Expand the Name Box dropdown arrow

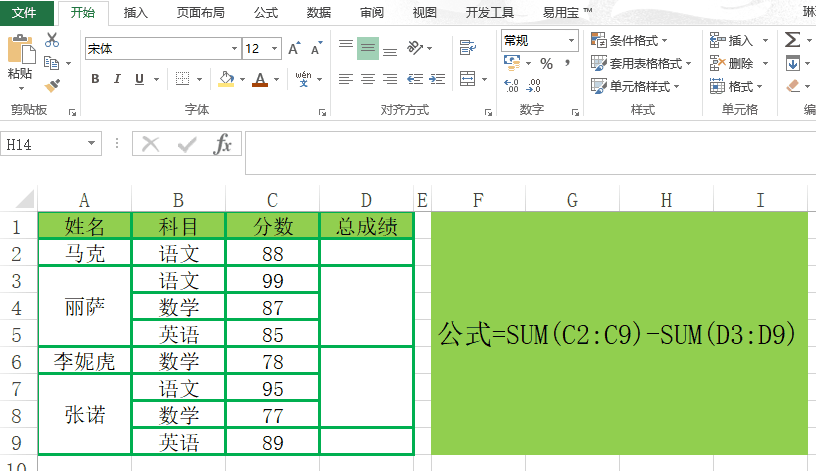pos(92,143)
